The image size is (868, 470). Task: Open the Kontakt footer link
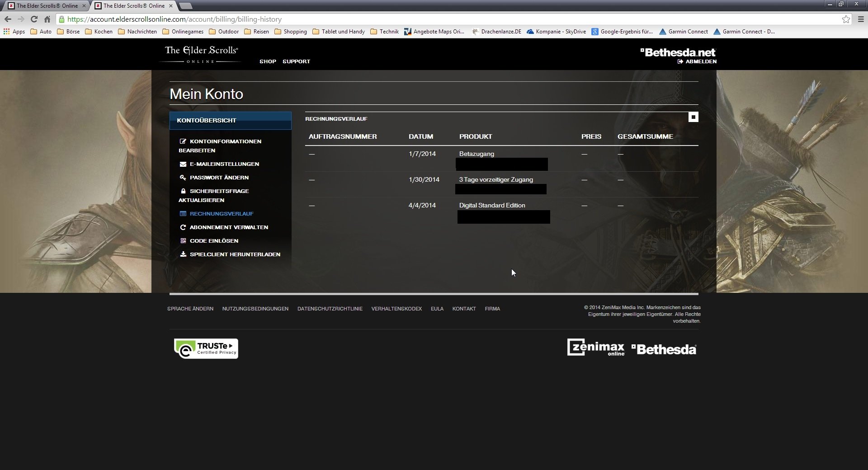[464, 309]
